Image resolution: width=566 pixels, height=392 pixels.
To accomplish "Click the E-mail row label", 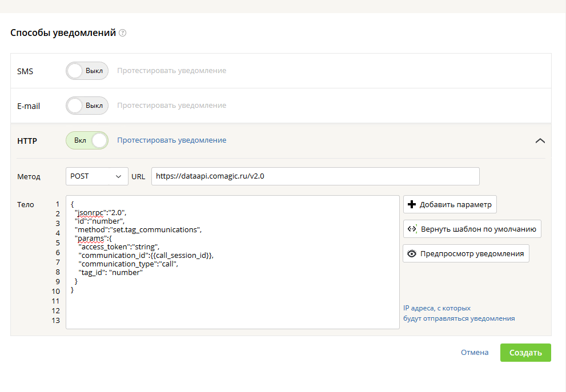I will 29,106.
